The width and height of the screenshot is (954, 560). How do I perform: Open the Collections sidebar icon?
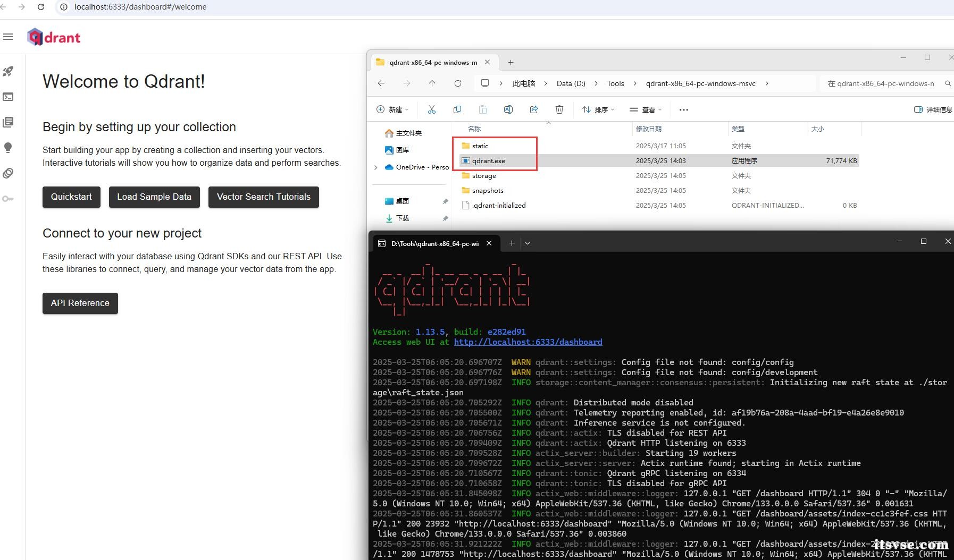click(8, 122)
